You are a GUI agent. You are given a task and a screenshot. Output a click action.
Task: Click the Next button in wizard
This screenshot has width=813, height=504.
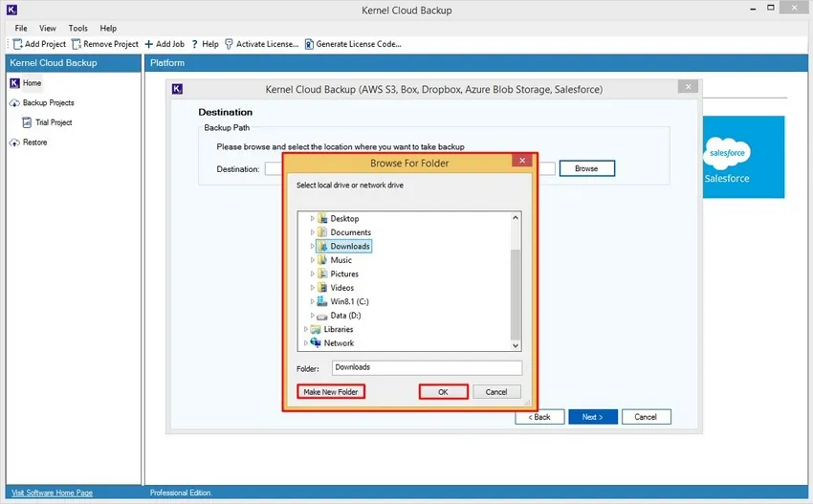593,417
